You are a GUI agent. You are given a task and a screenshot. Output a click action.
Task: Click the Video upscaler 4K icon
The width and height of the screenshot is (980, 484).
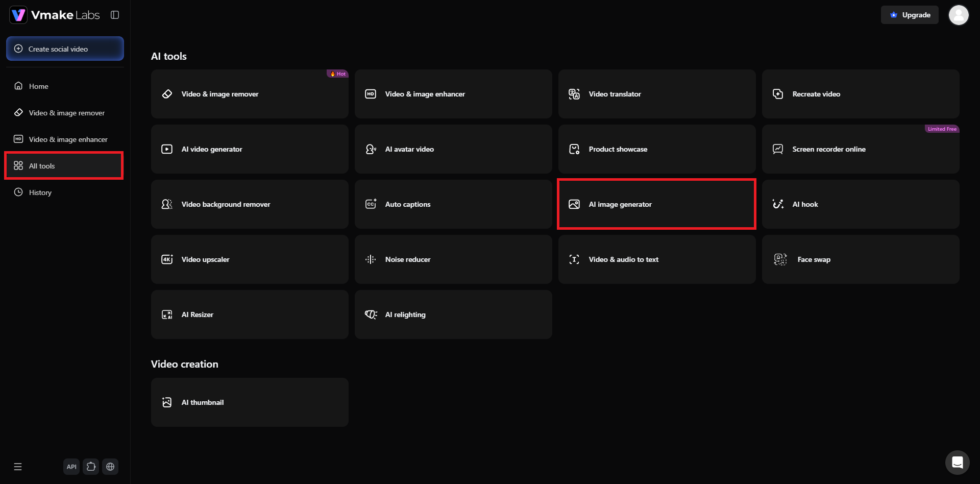pyautogui.click(x=167, y=259)
